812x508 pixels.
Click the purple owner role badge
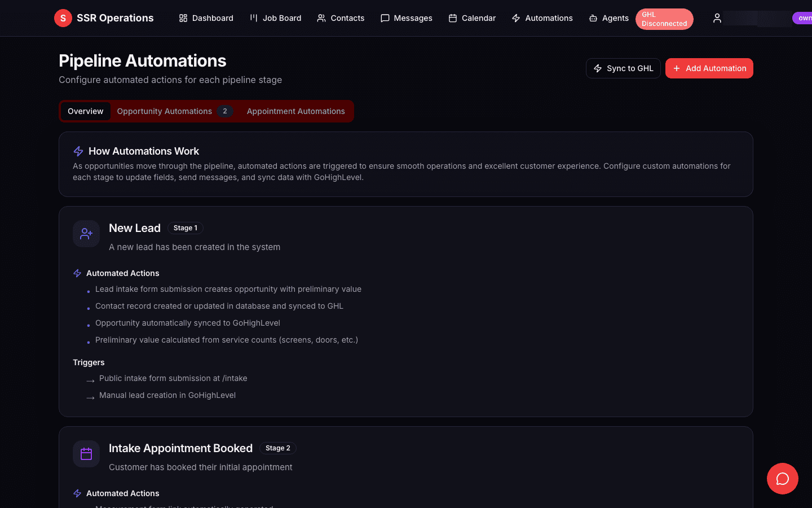(x=804, y=18)
